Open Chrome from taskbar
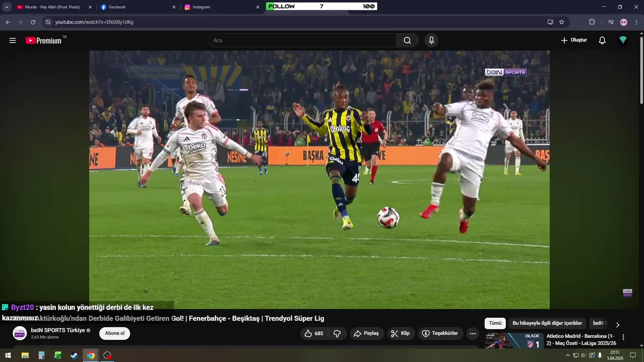 [91, 355]
